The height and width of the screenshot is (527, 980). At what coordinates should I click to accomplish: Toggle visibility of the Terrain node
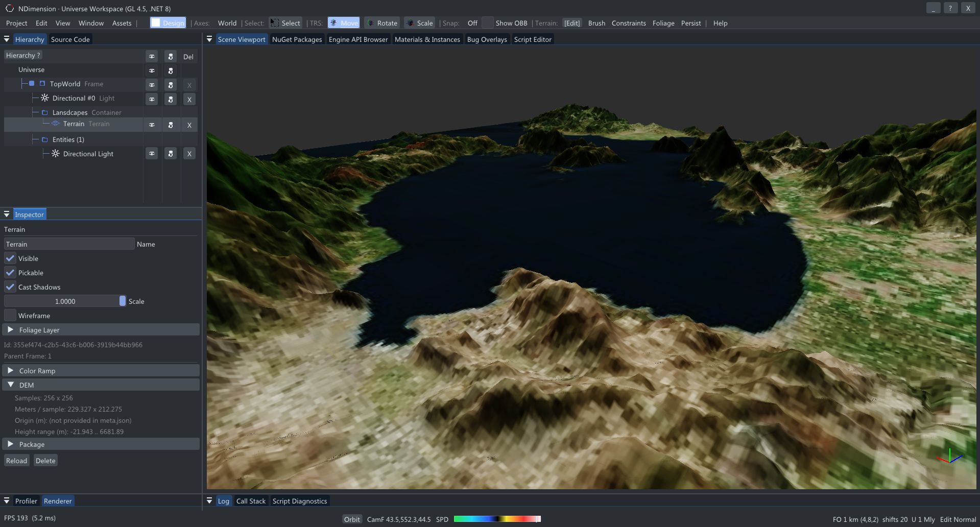click(152, 125)
